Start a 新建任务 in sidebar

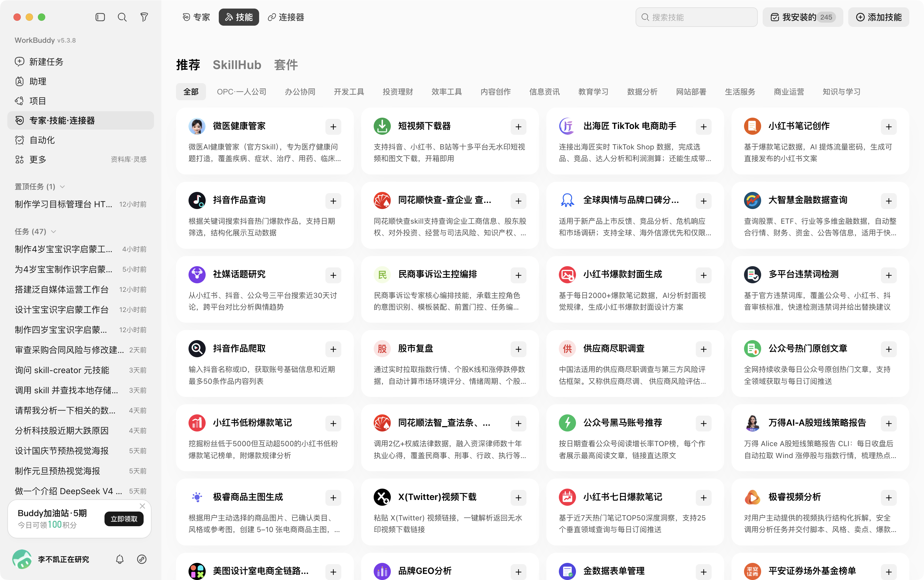click(81, 62)
